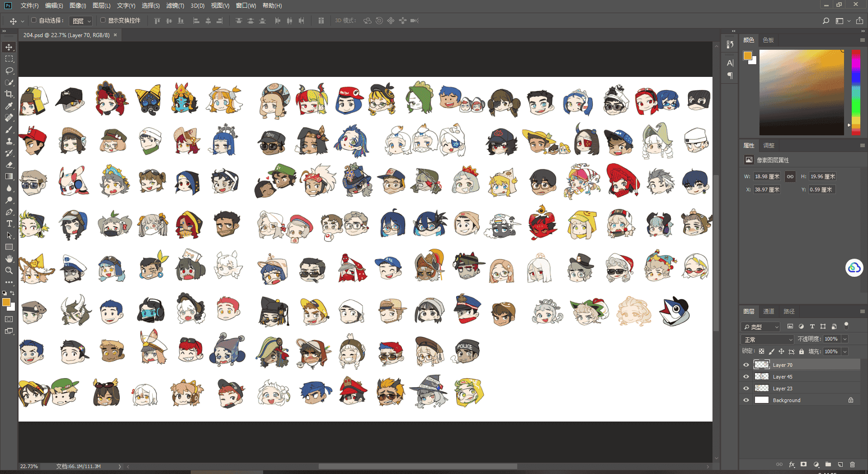Open the blend mode 正常 dropdown
This screenshot has height=474, width=868.
click(x=767, y=339)
